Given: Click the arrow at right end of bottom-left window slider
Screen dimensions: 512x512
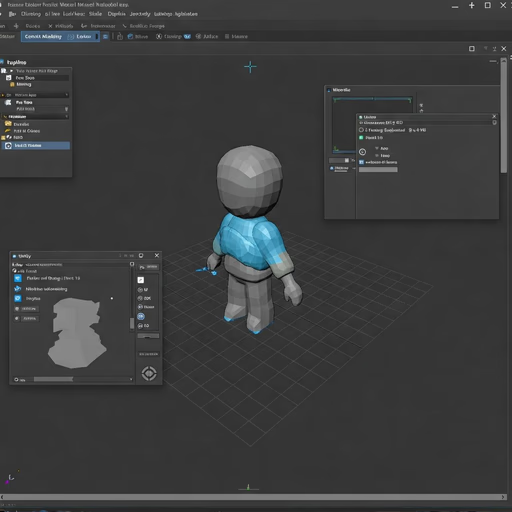Looking at the screenshot, I should point(131,379).
